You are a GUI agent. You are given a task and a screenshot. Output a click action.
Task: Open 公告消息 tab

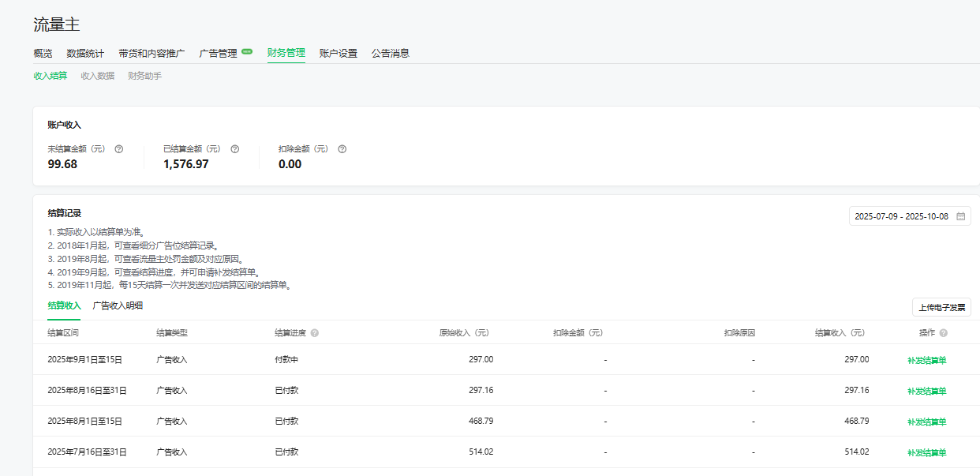pyautogui.click(x=390, y=54)
